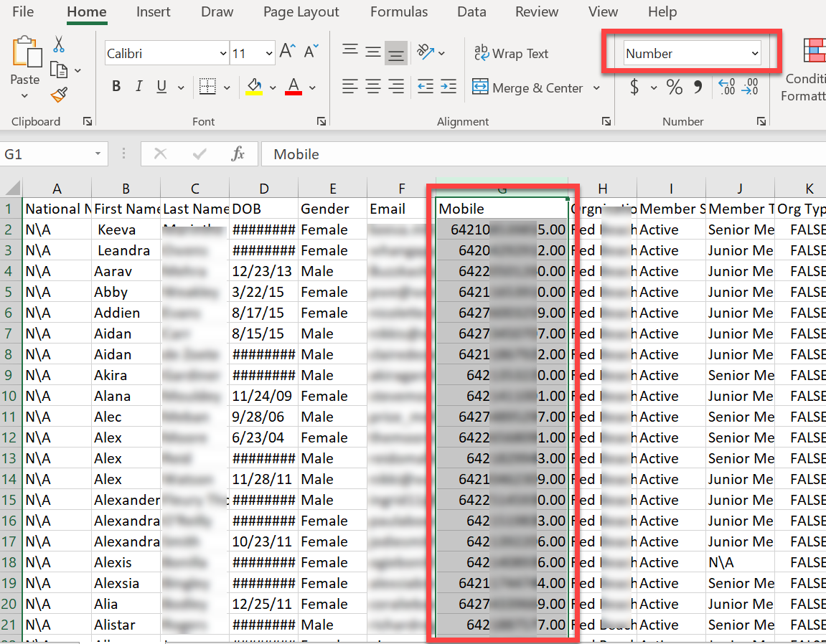Apply the yellow fill color
The width and height of the screenshot is (826, 644).
pyautogui.click(x=254, y=87)
